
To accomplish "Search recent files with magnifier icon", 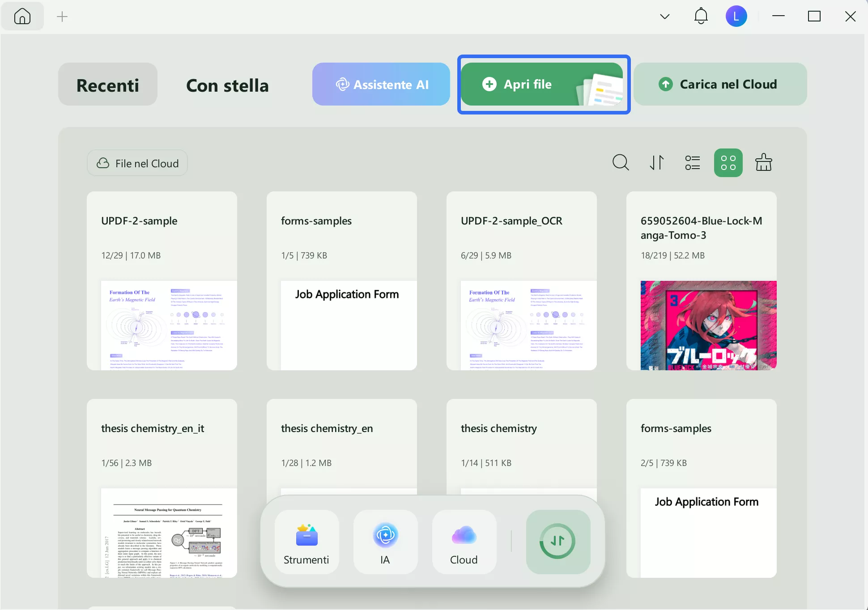I will click(x=621, y=162).
